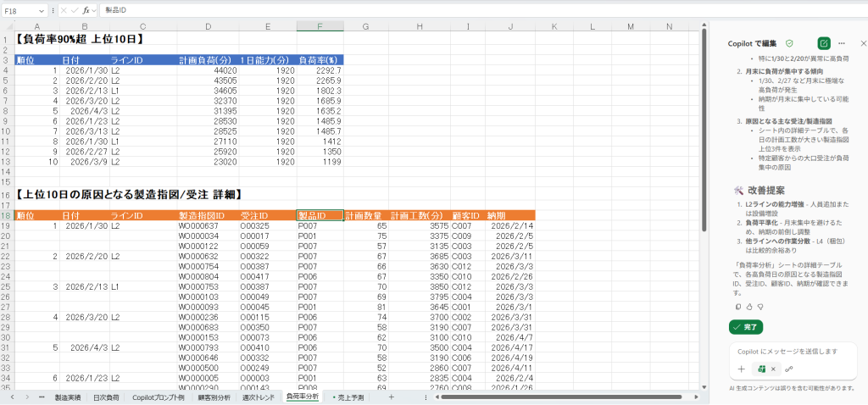Remove the attached Excel file chip
The height and width of the screenshot is (405, 868).
pyautogui.click(x=773, y=369)
